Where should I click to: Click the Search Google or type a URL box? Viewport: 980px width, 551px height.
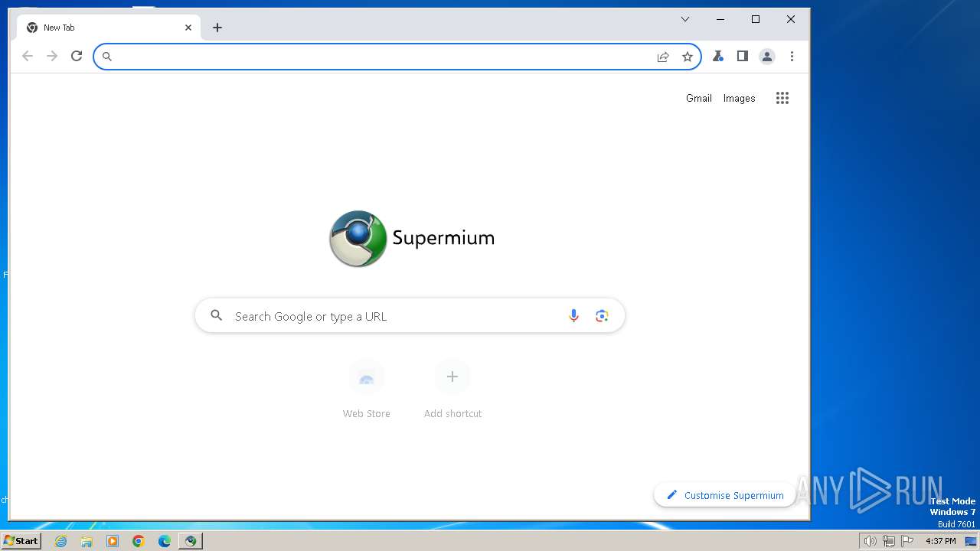click(410, 316)
